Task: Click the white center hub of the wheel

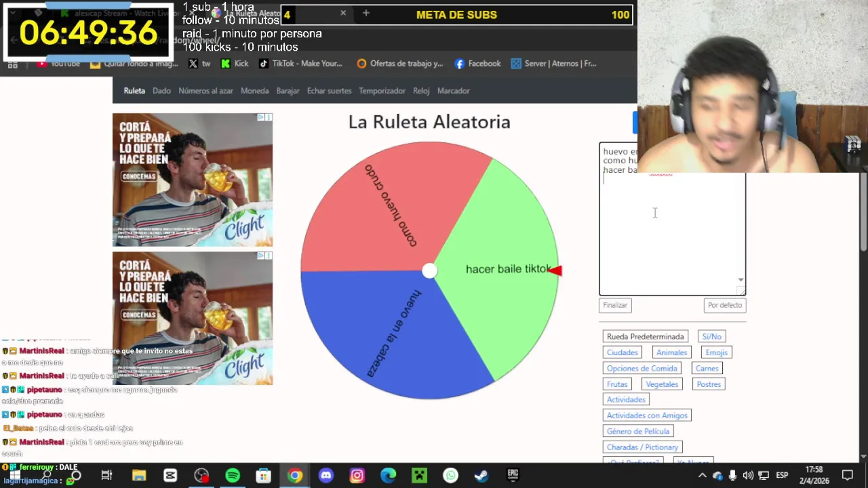Action: click(x=429, y=271)
